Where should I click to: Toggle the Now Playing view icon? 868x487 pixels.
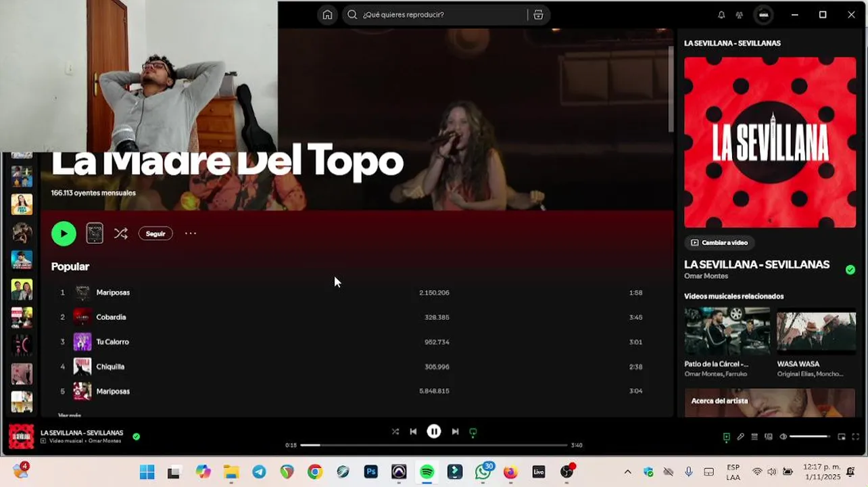(727, 437)
